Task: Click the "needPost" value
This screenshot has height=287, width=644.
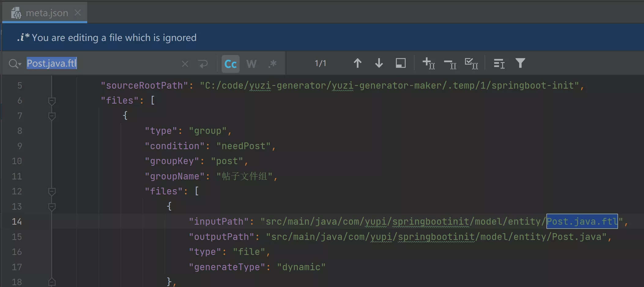Action: pyautogui.click(x=243, y=146)
